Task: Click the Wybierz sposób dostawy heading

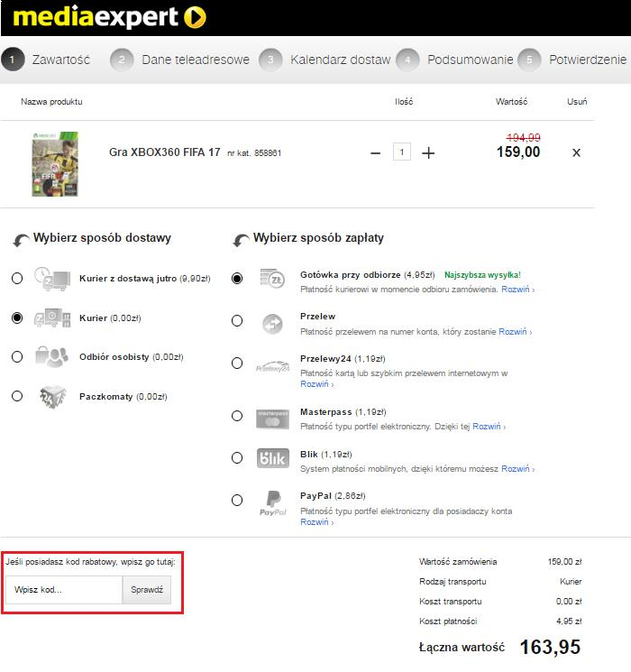Action: click(102, 237)
